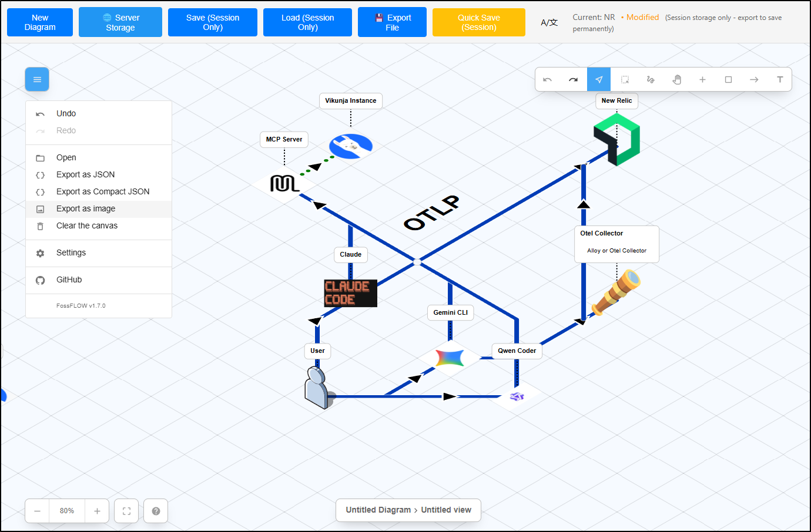This screenshot has width=811, height=532.
Task: Click the toolbar redo arrow icon
Action: point(573,80)
